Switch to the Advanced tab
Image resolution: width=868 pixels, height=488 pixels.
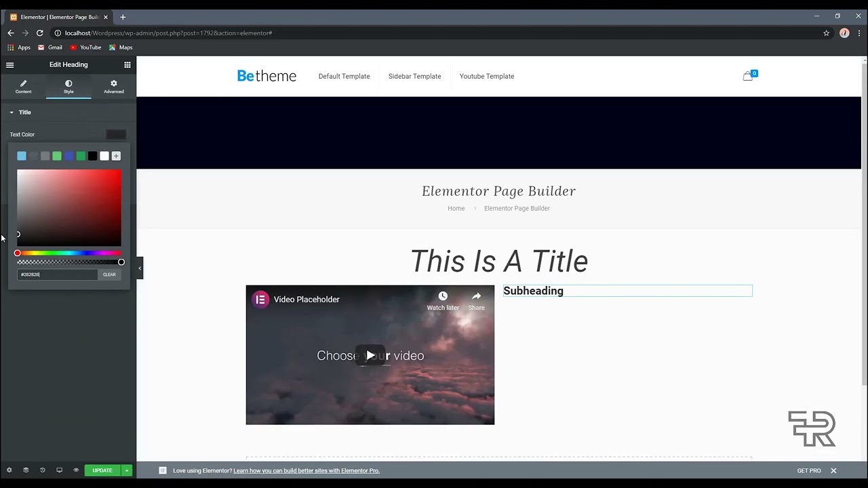click(114, 87)
